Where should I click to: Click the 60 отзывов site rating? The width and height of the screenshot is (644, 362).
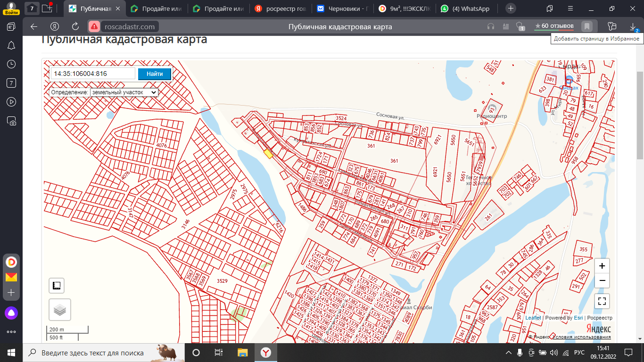(554, 26)
